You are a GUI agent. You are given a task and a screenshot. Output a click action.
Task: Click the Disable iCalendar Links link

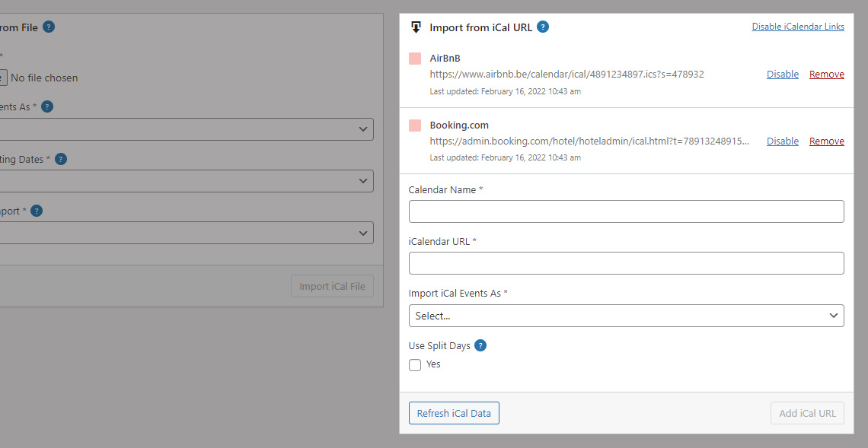tap(798, 27)
